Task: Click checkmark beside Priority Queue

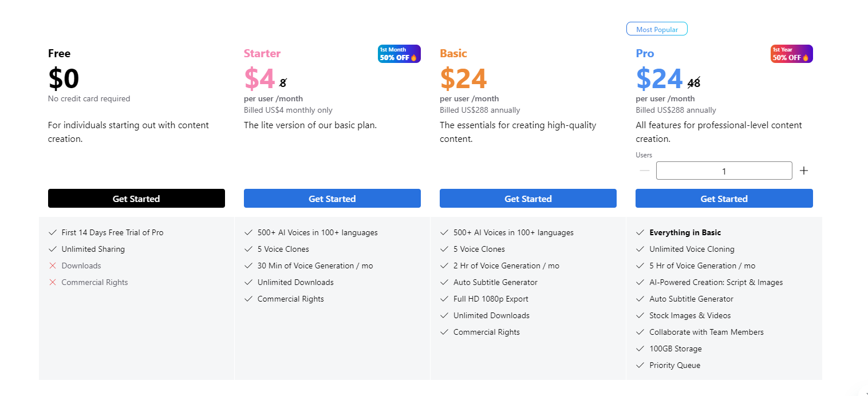Action: tap(640, 365)
